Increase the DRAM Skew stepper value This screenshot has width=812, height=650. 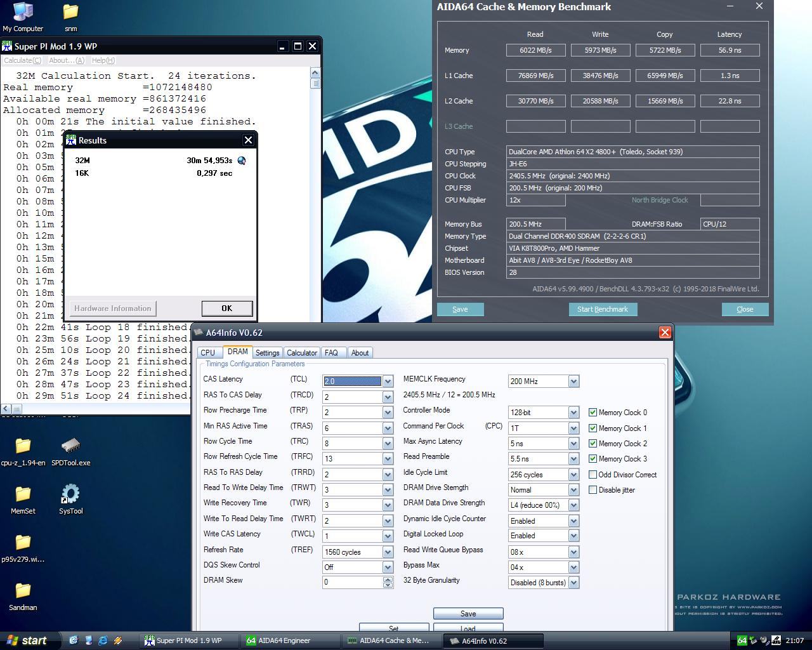tap(388, 579)
